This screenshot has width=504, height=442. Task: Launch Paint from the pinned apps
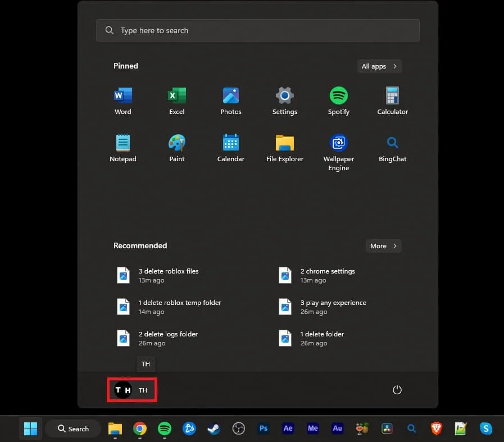176,144
